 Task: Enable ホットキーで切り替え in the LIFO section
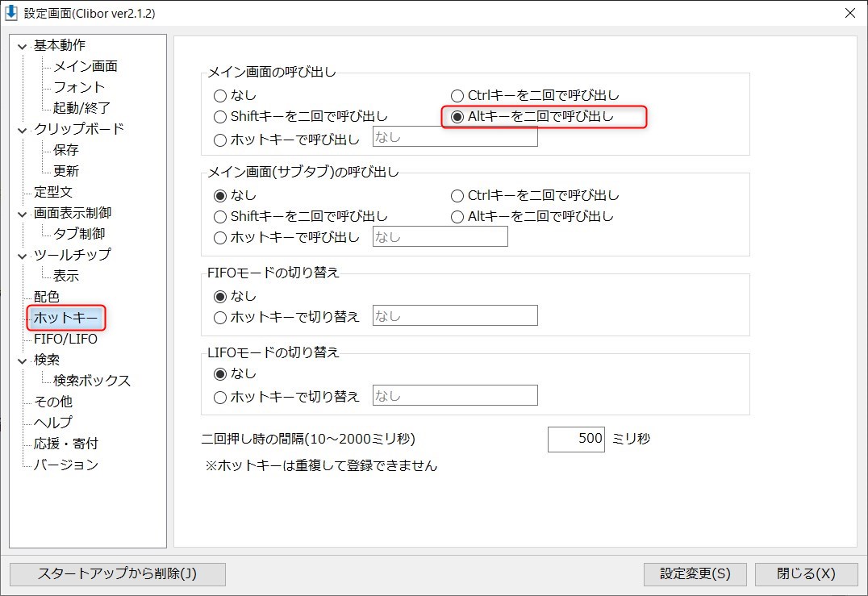pos(220,394)
